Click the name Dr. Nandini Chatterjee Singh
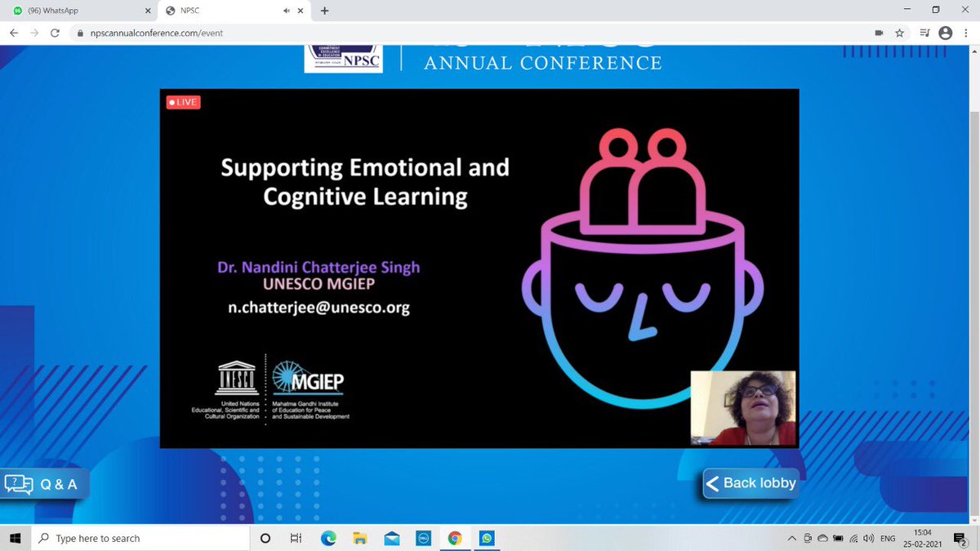Screen dimensions: 980x551 coord(318,268)
